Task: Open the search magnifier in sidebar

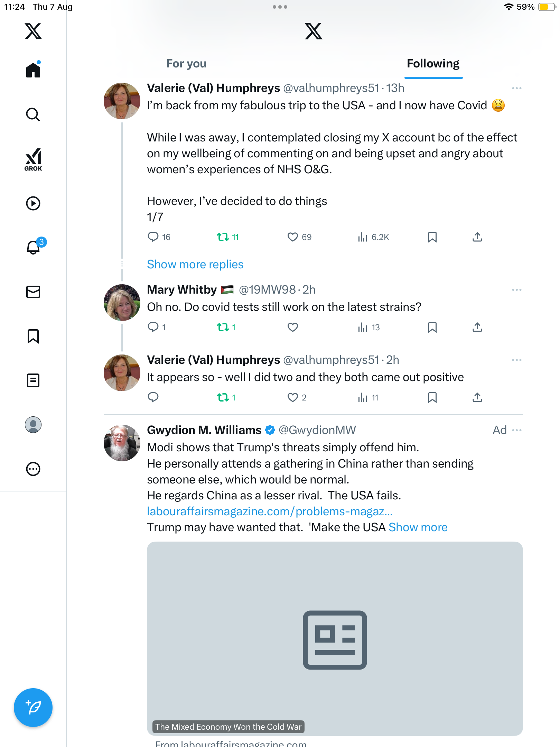Action: point(33,114)
